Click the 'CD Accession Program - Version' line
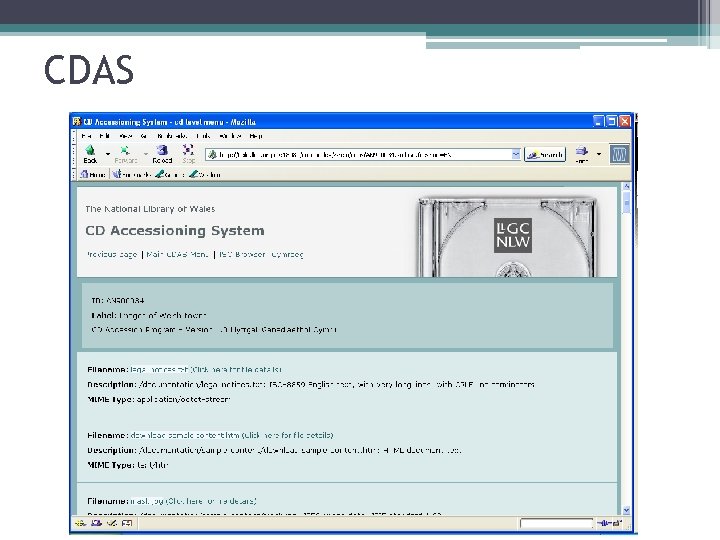 tap(214, 330)
